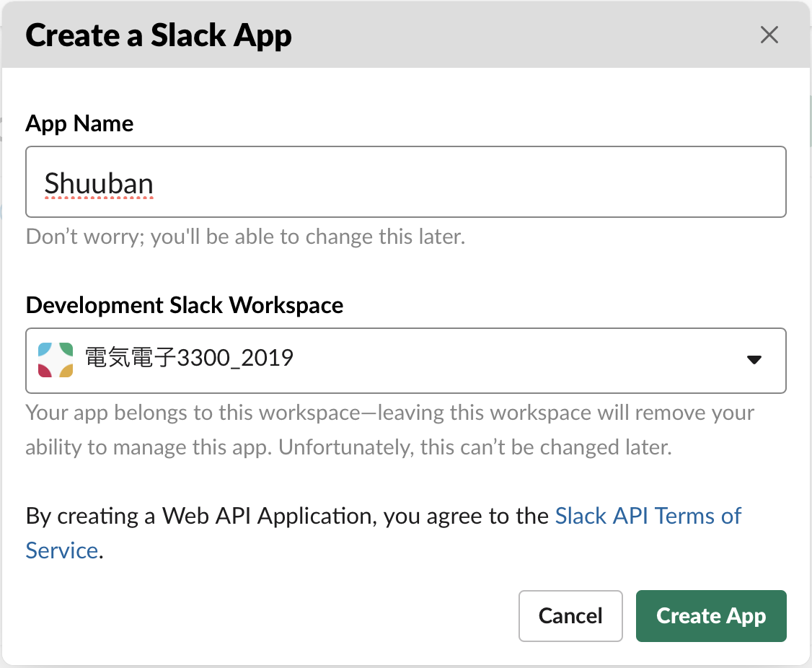
Task: Click the Development Slack Workspace label
Action: coord(184,305)
